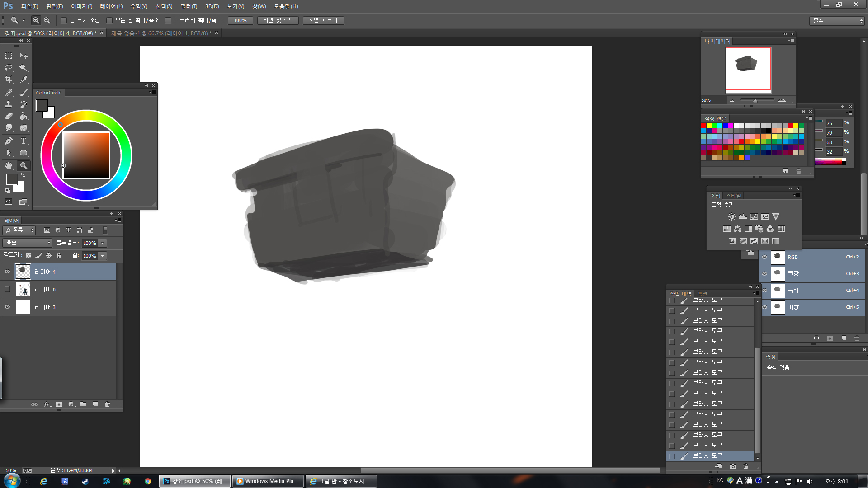The height and width of the screenshot is (488, 868).
Task: Select the Type tool
Action: tap(24, 141)
